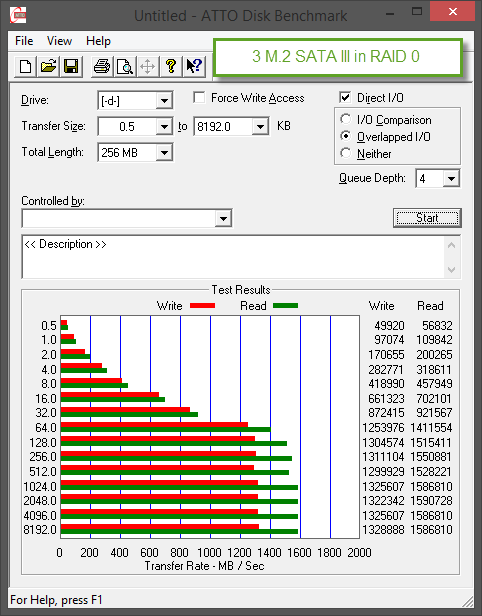
Task: Uncheck the Direct I/O checkbox
Action: point(345,97)
